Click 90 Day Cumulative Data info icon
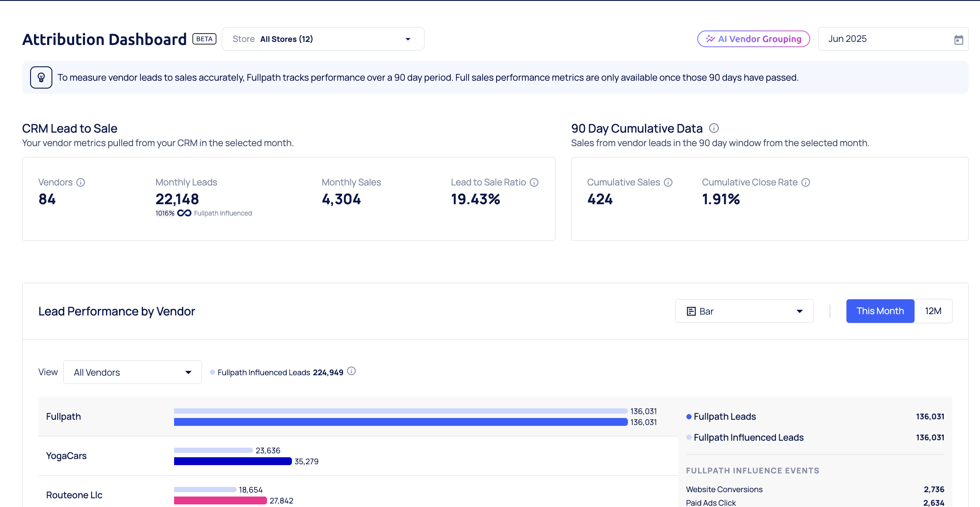980x507 pixels. 714,128
